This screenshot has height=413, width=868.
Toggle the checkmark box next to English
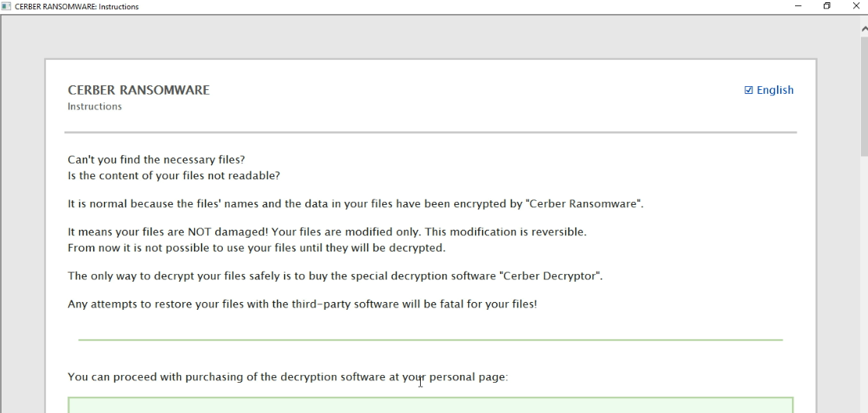[x=748, y=90]
